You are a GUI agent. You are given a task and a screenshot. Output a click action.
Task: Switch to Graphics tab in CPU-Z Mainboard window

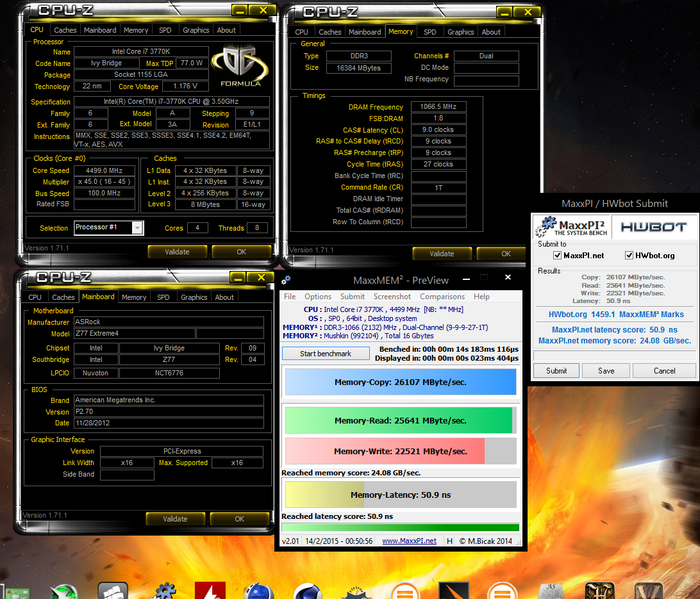(194, 297)
